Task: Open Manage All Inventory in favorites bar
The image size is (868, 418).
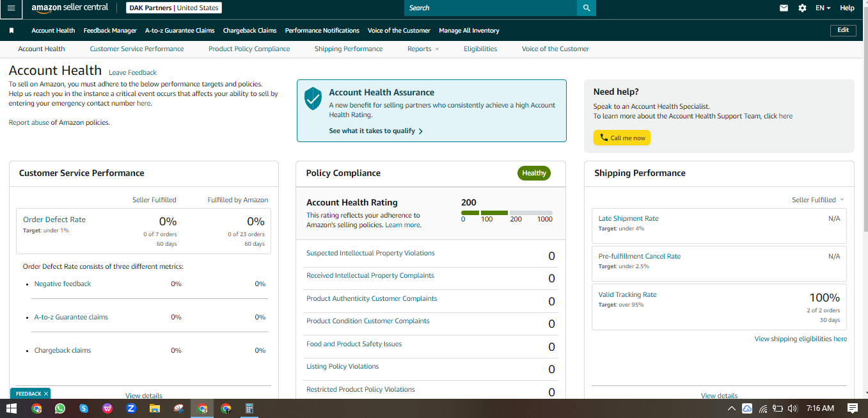Action: [x=469, y=30]
